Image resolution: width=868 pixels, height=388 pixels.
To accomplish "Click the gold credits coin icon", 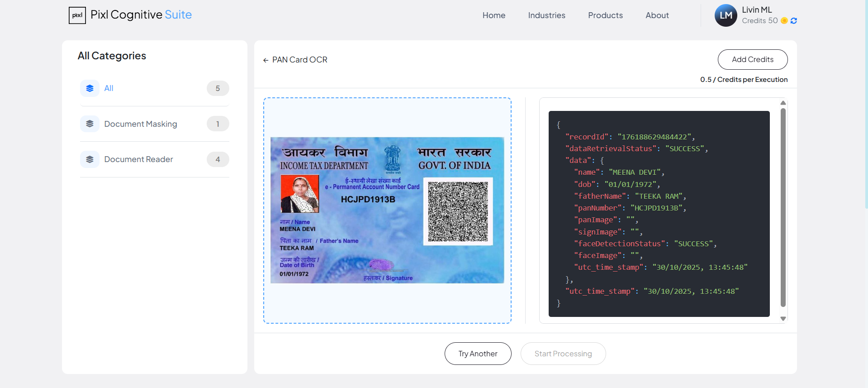I will click(784, 21).
